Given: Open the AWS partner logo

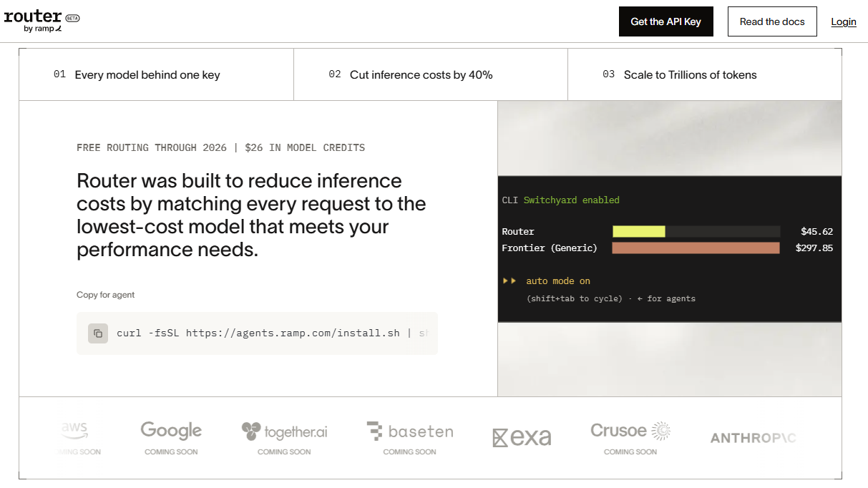Looking at the screenshot, I should [x=74, y=430].
